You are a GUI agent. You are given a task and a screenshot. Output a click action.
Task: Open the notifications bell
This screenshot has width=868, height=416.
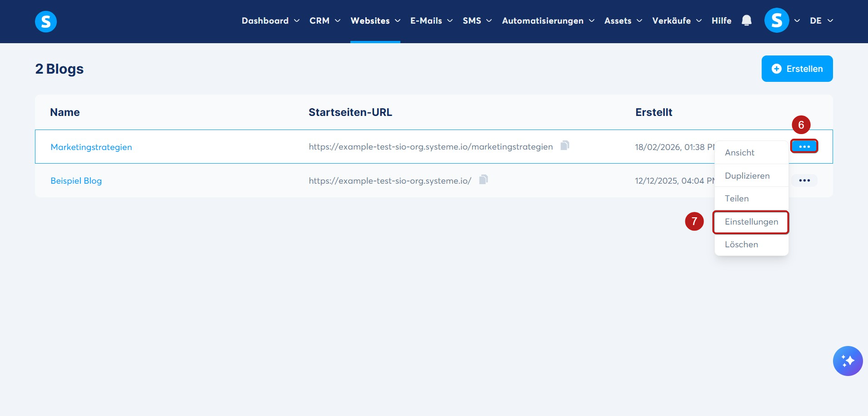[747, 20]
